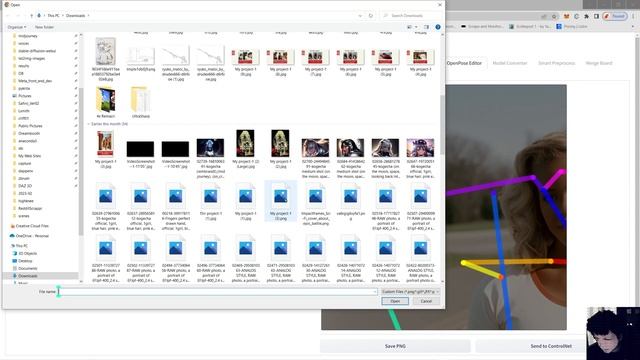Click the This PC breadcrumb in the address bar
This screenshot has width=640, height=360.
pyautogui.click(x=53, y=16)
